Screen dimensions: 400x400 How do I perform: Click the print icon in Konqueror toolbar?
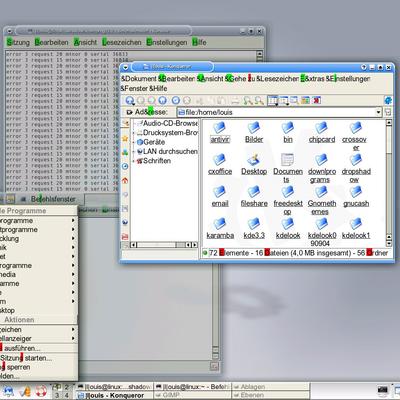[235, 100]
